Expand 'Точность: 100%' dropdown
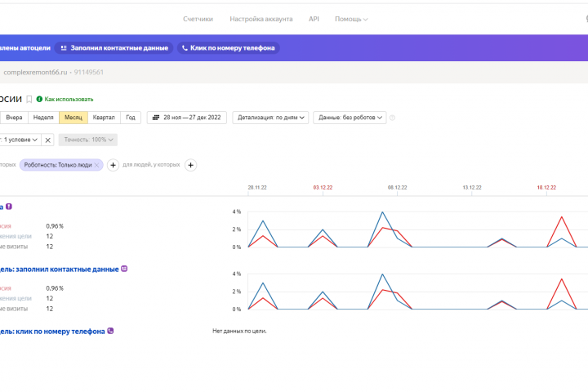Viewport: 588px width, 392px height. (87, 140)
